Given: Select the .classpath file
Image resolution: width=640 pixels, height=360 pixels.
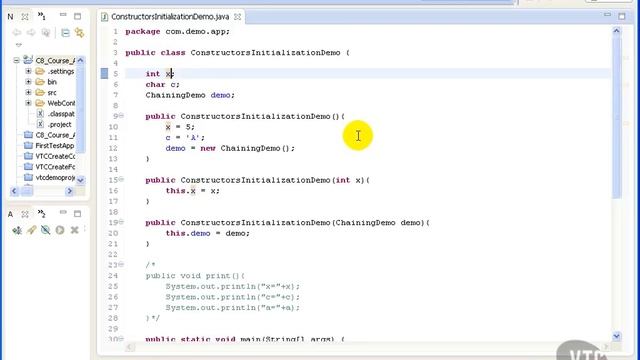Looking at the screenshot, I should point(55,114).
